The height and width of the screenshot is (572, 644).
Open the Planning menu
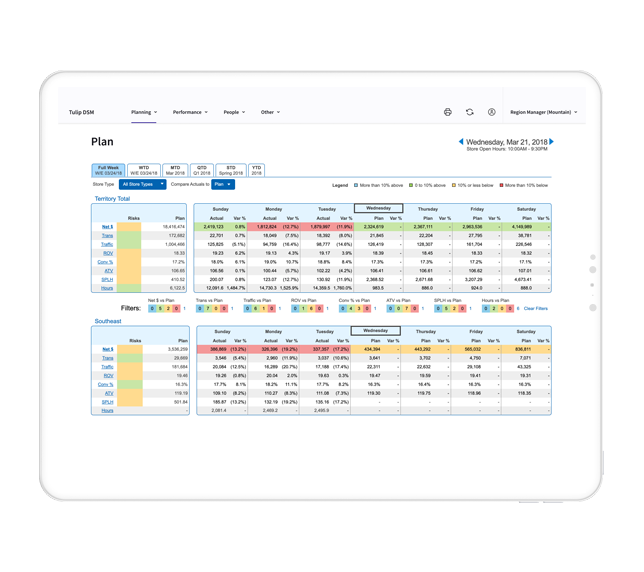tap(144, 112)
